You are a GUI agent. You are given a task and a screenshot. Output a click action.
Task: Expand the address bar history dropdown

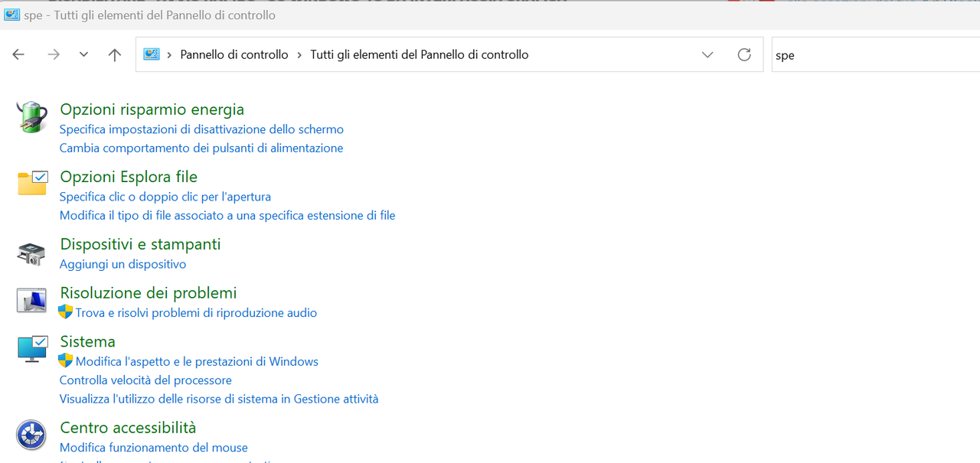(707, 54)
